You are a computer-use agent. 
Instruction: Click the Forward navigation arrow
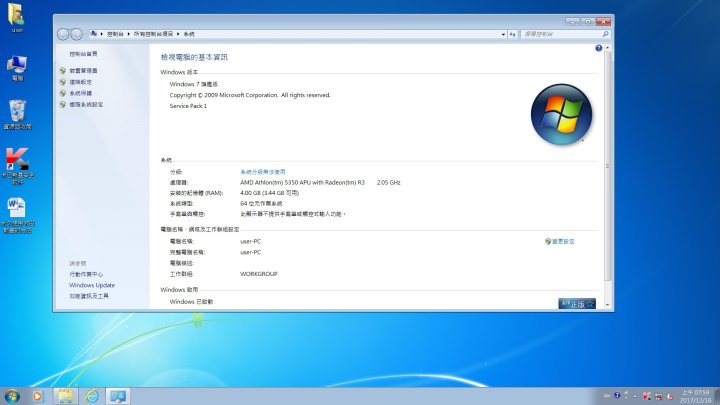77,34
